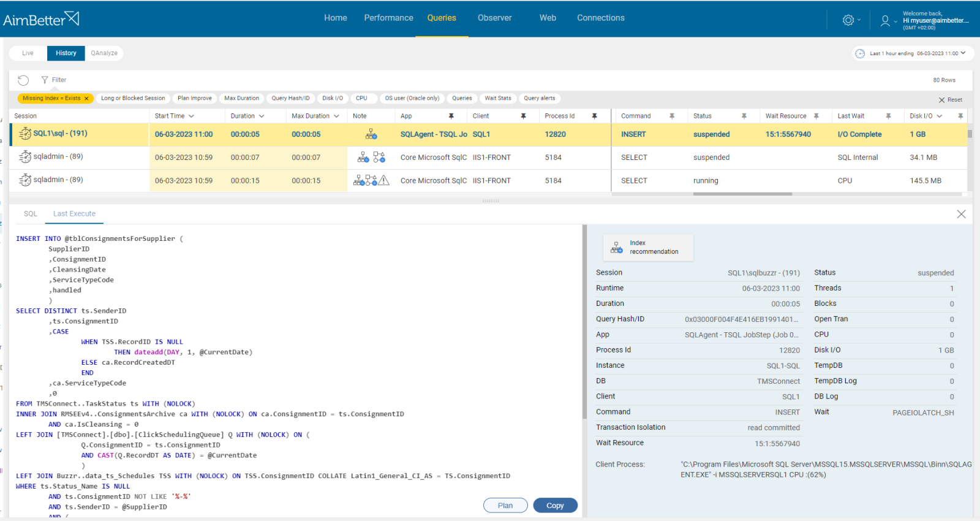Toggle the Disk I/O filter chip

tap(333, 98)
